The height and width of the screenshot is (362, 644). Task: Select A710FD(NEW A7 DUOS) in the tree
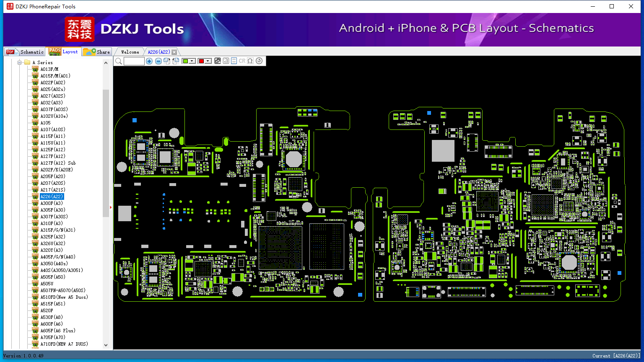64,344
